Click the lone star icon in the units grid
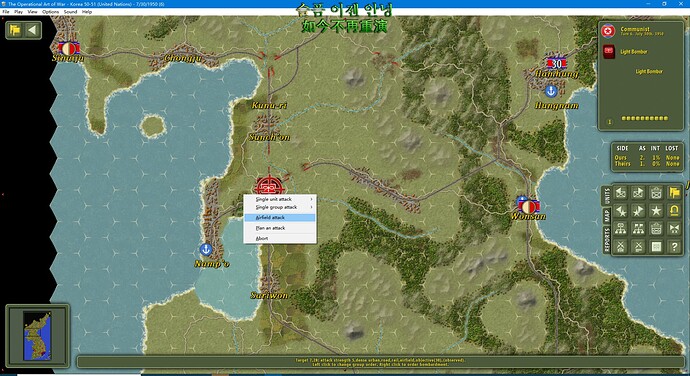Viewport: 690px width, 376px height. pyautogui.click(x=656, y=211)
